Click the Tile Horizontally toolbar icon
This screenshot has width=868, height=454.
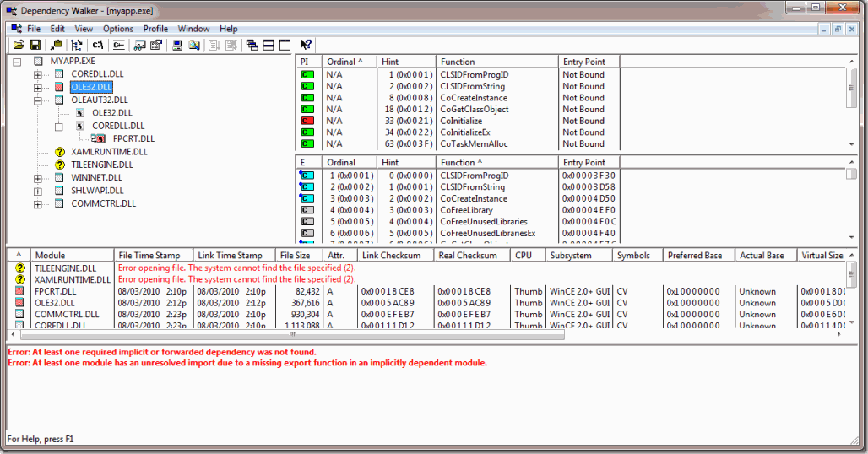tap(269, 46)
